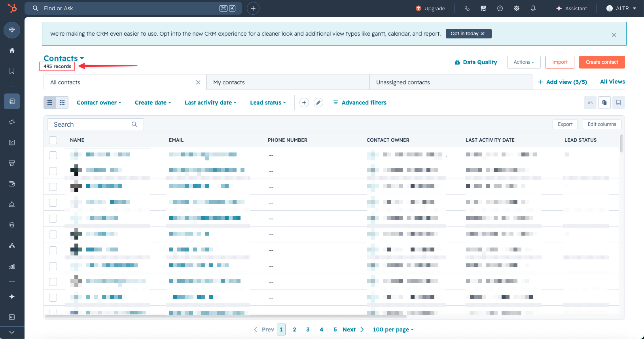Screen dimensions: 644x339
Task: Open the Marketing megaphone sidebar icon
Action: (12, 122)
